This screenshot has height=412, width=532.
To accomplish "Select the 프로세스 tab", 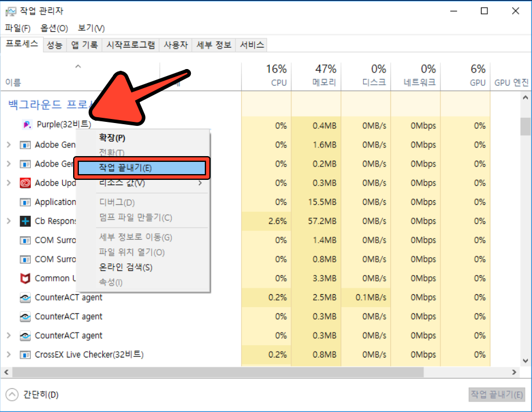I will pyautogui.click(x=21, y=44).
